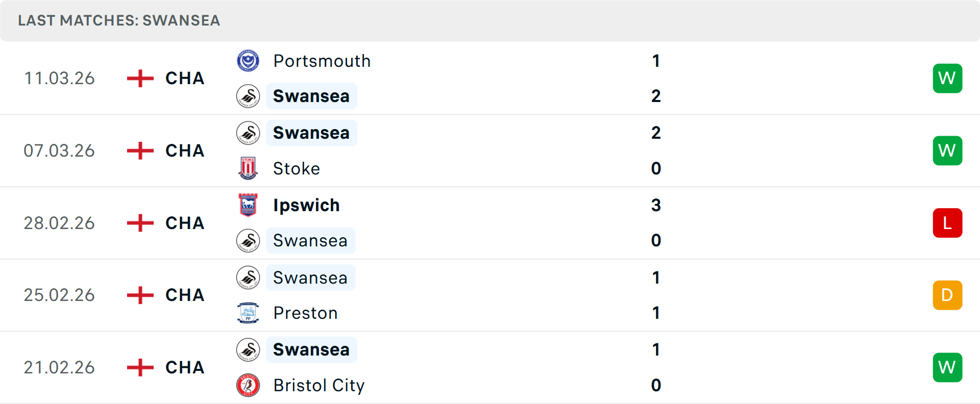Image resolution: width=980 pixels, height=404 pixels.
Task: Open the Ipswich crest icon
Action: [249, 205]
